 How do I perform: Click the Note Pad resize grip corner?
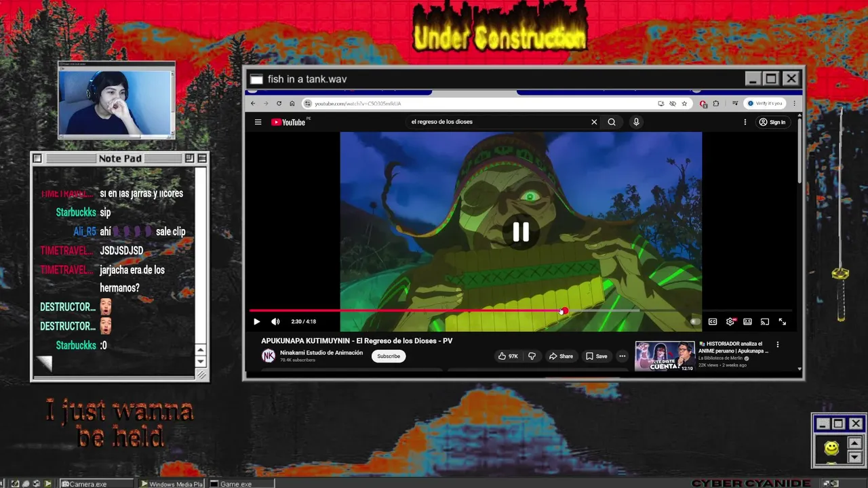pos(201,375)
